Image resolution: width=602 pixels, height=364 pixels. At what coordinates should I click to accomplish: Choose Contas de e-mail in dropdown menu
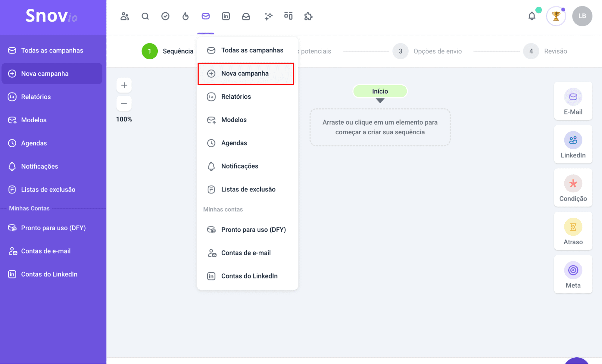246,253
